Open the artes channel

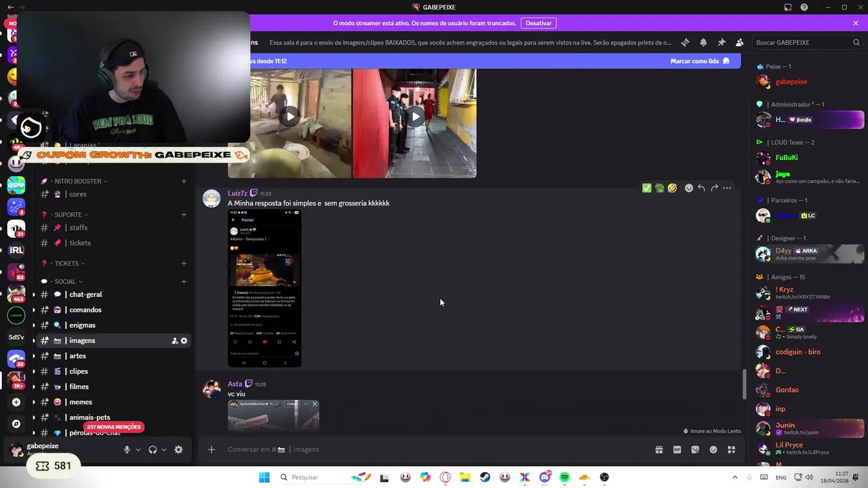114,356
